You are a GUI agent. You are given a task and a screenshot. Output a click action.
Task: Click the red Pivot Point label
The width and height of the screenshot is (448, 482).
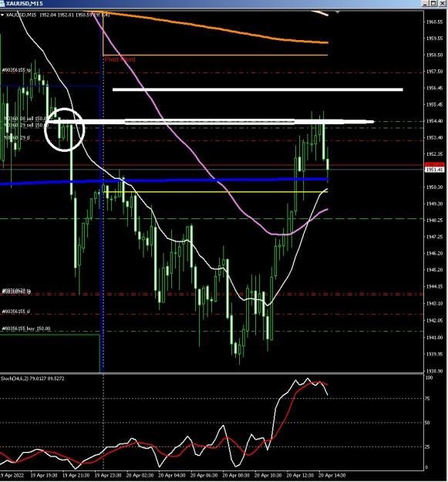click(120, 59)
